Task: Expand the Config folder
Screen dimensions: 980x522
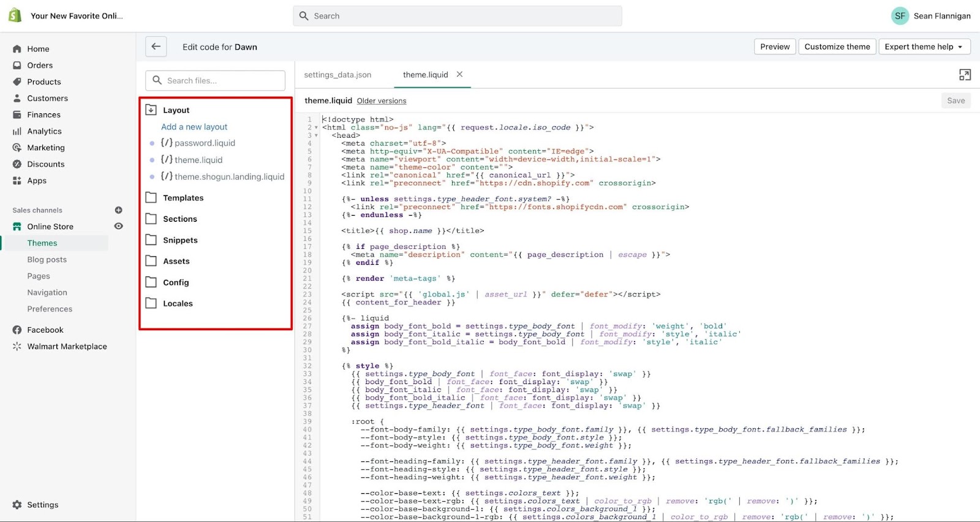Action: click(151, 282)
